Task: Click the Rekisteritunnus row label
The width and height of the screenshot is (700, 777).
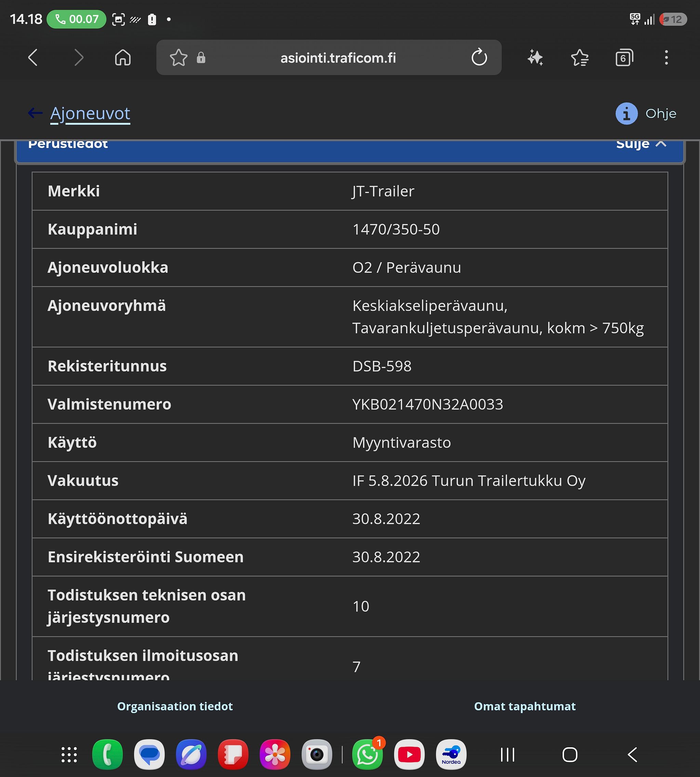Action: pos(107,366)
